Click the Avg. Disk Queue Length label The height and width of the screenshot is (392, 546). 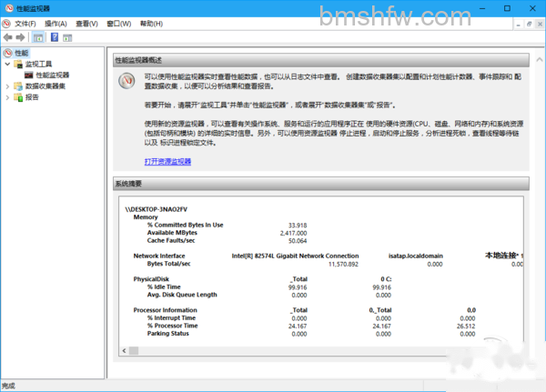point(182,295)
